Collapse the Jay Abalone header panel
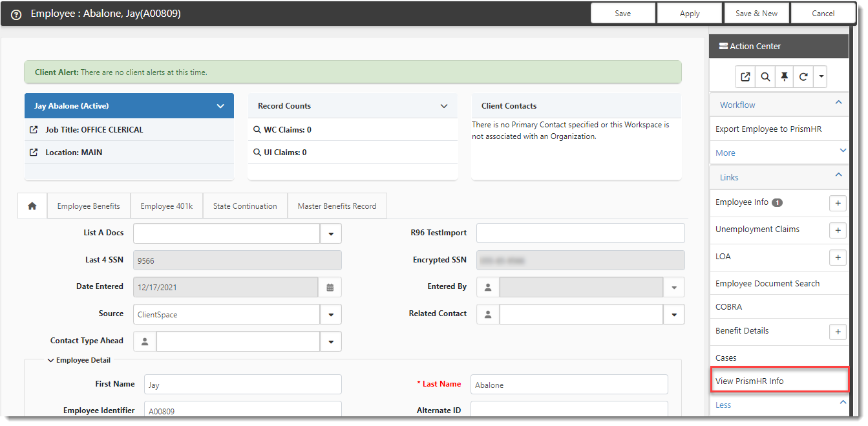 pos(220,106)
